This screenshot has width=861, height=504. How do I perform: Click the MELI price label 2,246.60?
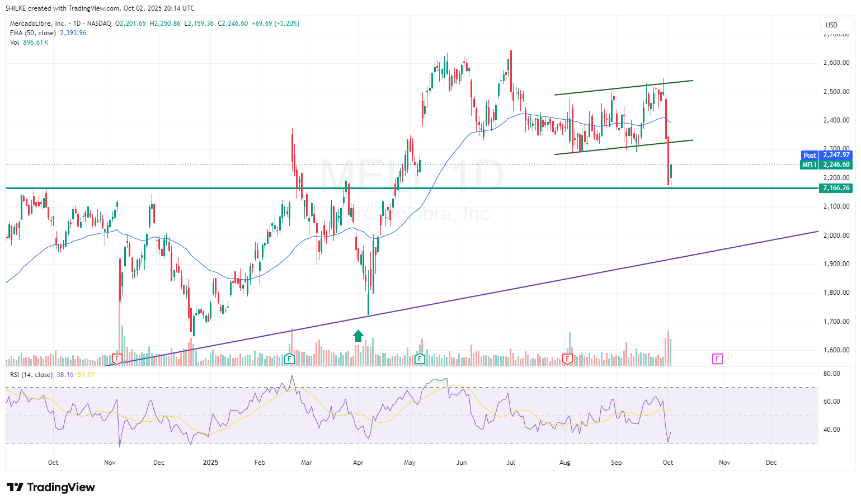click(x=826, y=164)
